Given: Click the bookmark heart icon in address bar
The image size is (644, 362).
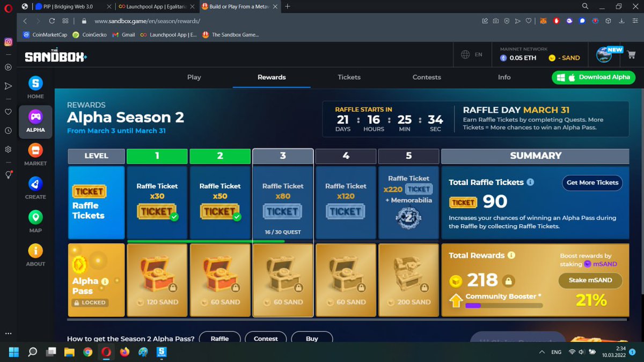Looking at the screenshot, I should tap(529, 21).
